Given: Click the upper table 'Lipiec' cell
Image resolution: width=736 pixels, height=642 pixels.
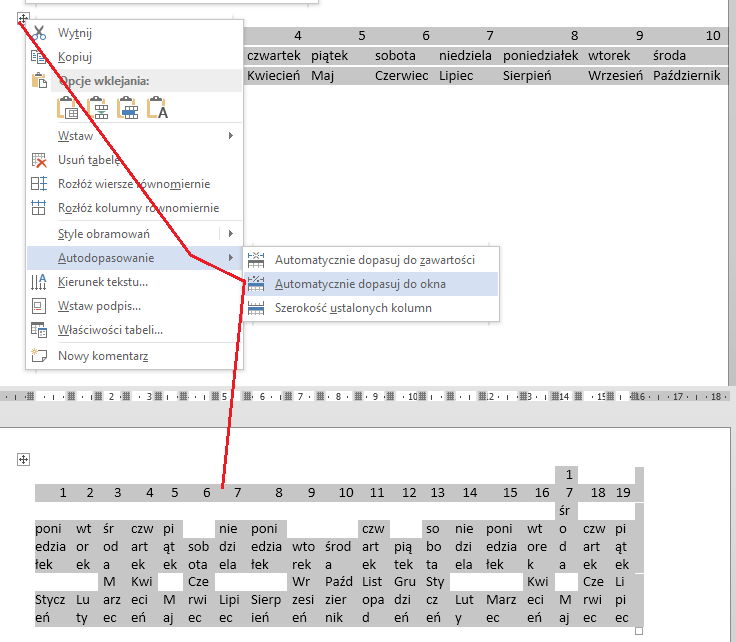Looking at the screenshot, I should pyautogui.click(x=456, y=76).
